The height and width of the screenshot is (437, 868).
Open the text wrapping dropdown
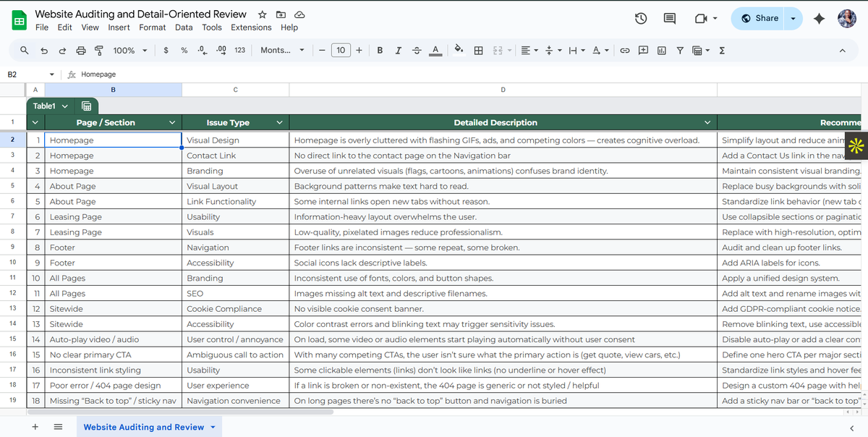coord(576,51)
